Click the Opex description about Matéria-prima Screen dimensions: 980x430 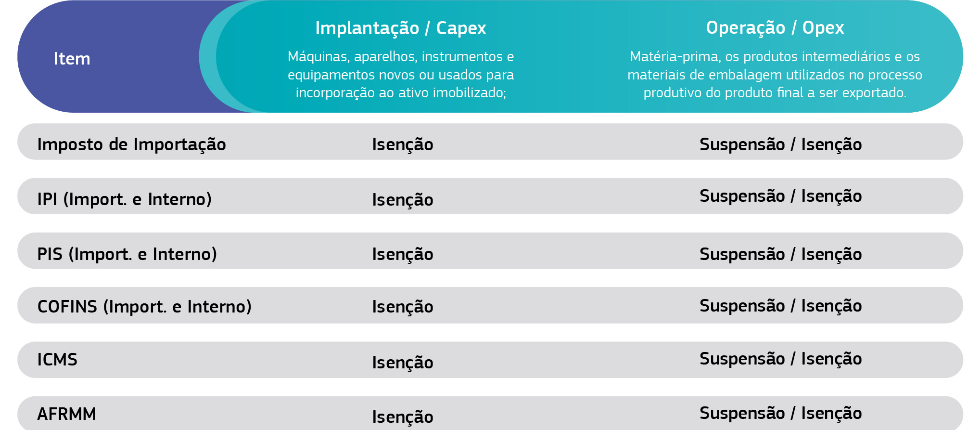click(775, 75)
